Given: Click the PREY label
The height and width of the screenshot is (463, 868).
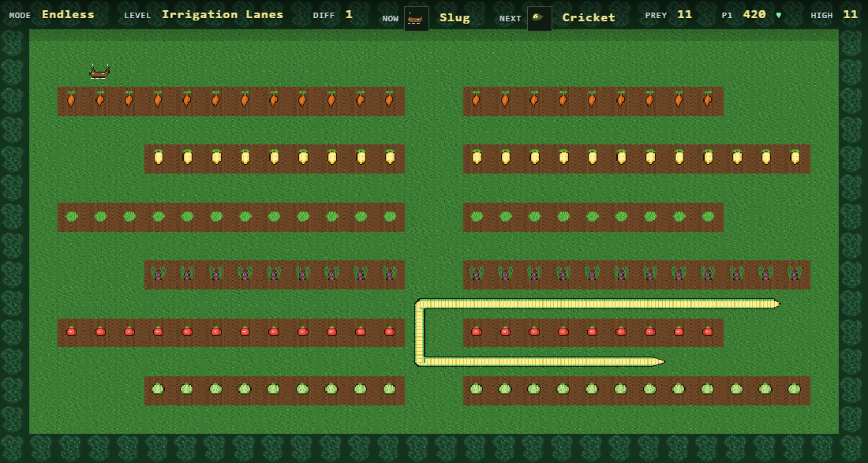Looking at the screenshot, I should (656, 16).
